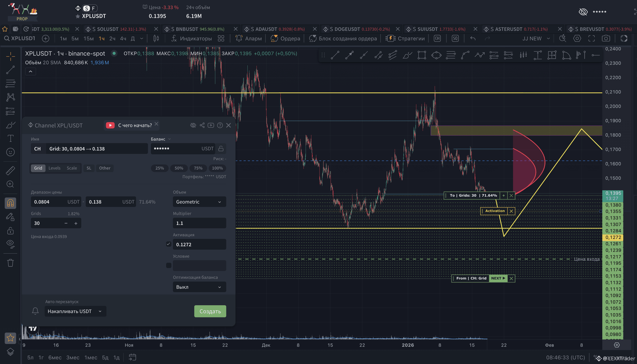Viewport: 637px width, 364px height.
Task: Open the Geometric volume dropdown
Action: point(199,202)
